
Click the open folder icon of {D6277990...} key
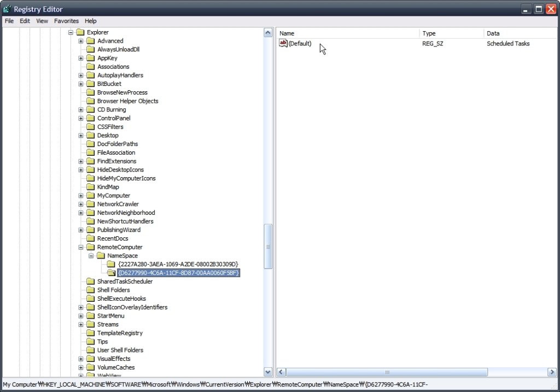tap(111, 273)
